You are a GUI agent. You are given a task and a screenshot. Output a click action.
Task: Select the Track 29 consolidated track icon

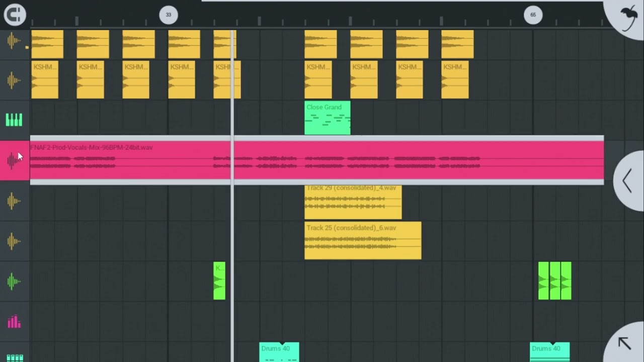tap(14, 201)
